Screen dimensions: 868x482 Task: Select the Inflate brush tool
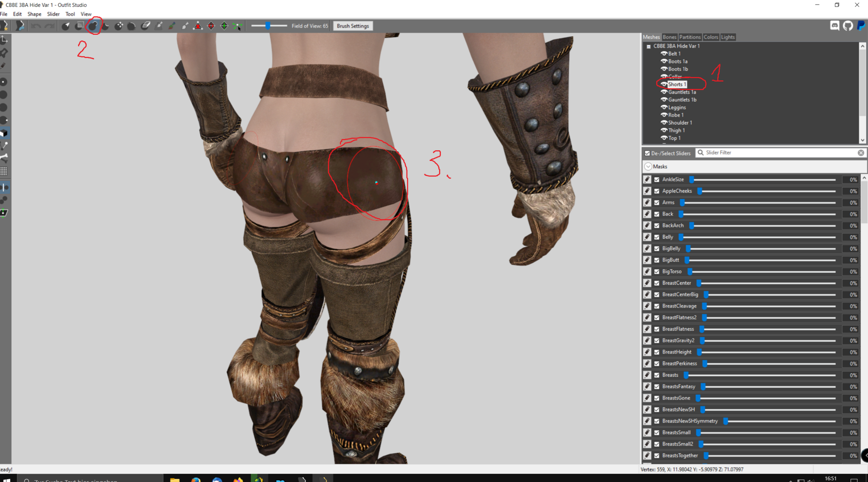93,26
